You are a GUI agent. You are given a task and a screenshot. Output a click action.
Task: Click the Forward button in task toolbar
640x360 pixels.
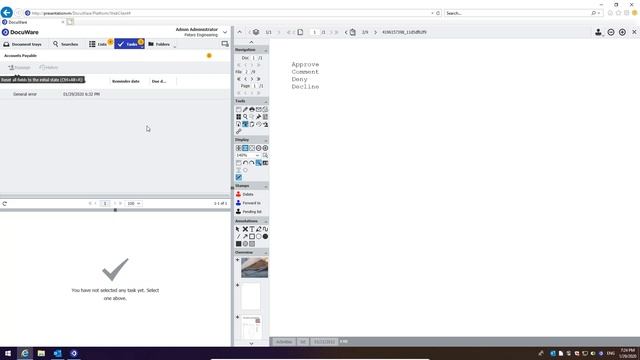[x=20, y=67]
